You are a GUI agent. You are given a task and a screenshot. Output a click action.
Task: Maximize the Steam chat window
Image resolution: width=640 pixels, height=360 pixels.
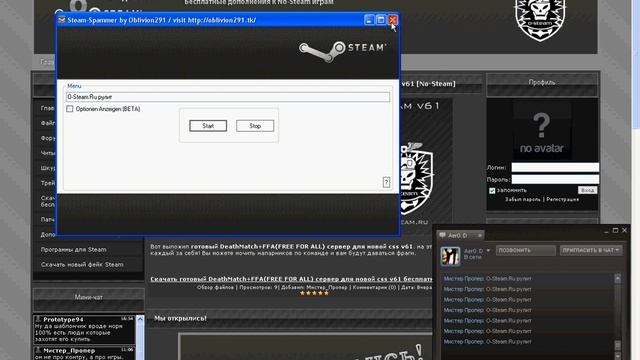[x=616, y=231]
